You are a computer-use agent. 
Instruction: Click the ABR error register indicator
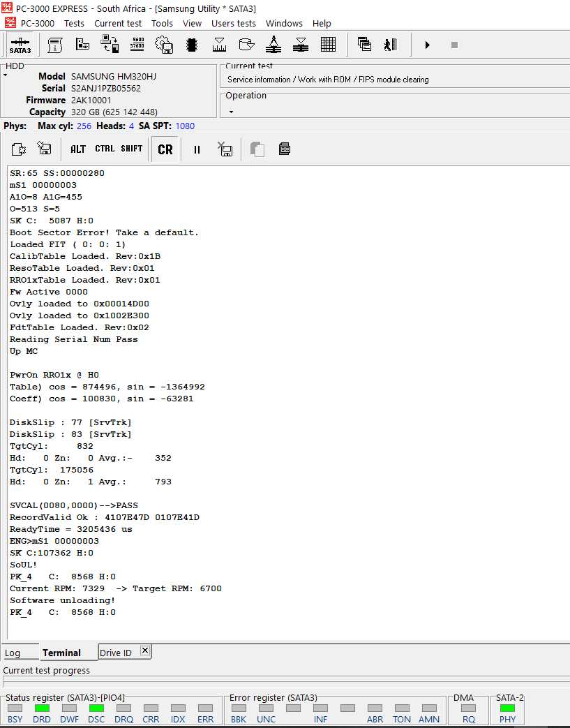375,708
